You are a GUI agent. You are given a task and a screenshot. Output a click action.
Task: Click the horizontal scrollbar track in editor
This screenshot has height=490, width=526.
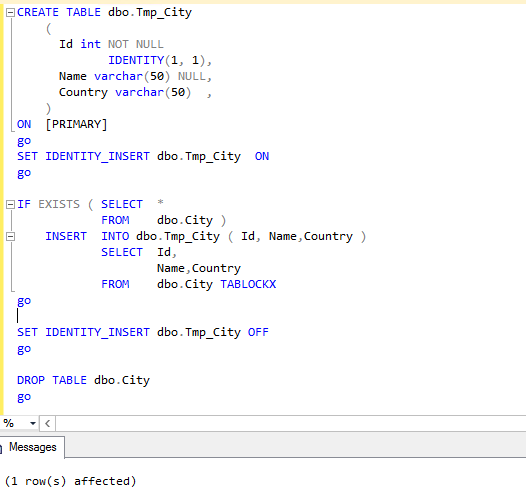(x=291, y=423)
